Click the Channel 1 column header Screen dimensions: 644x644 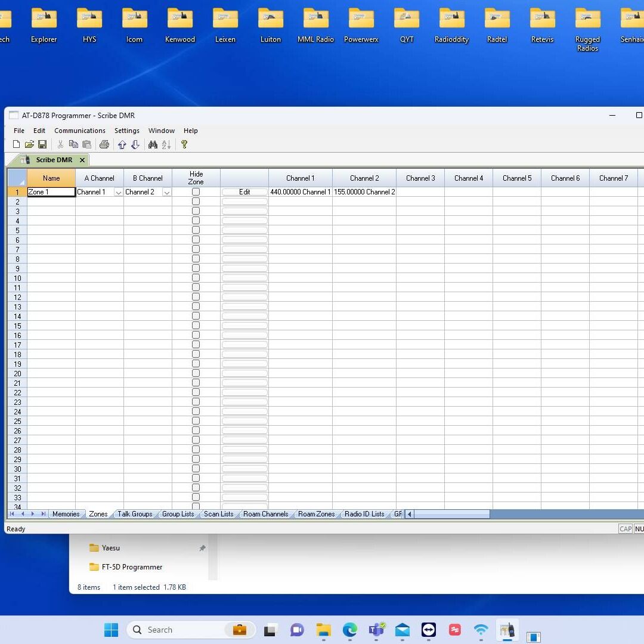point(300,178)
